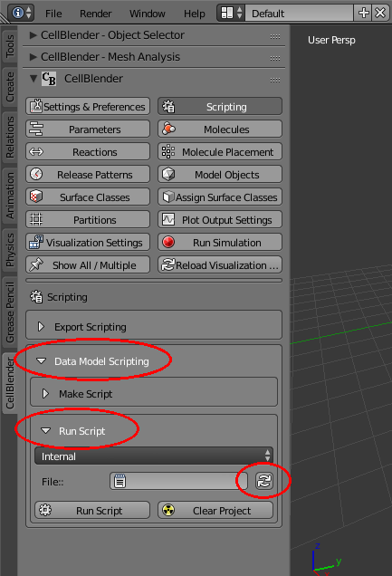This screenshot has height=576, width=392.
Task: Open Molecule Placement panel
Action: point(220,152)
